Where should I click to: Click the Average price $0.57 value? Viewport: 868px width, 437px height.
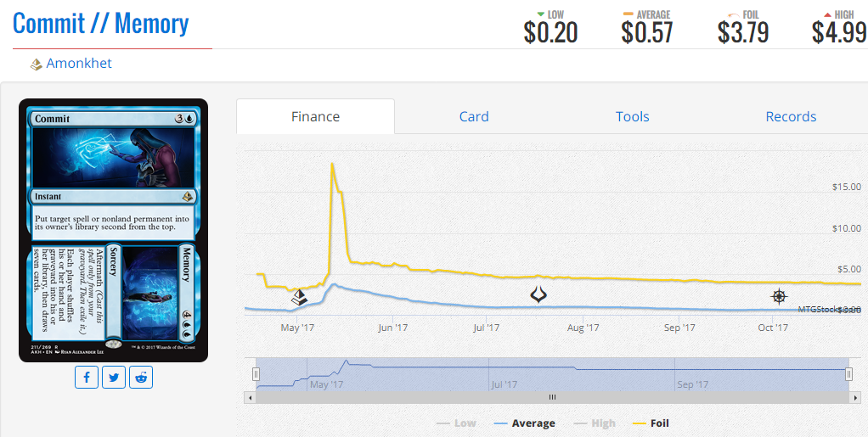[x=646, y=32]
